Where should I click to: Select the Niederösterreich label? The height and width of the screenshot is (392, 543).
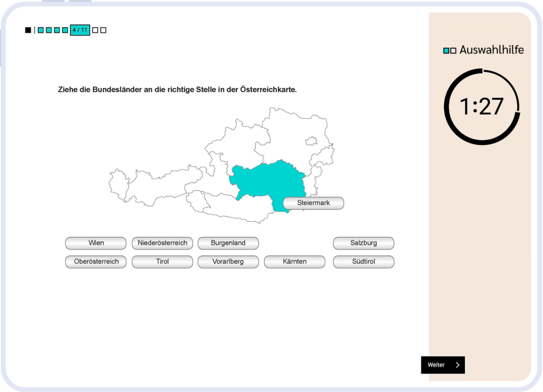162,243
